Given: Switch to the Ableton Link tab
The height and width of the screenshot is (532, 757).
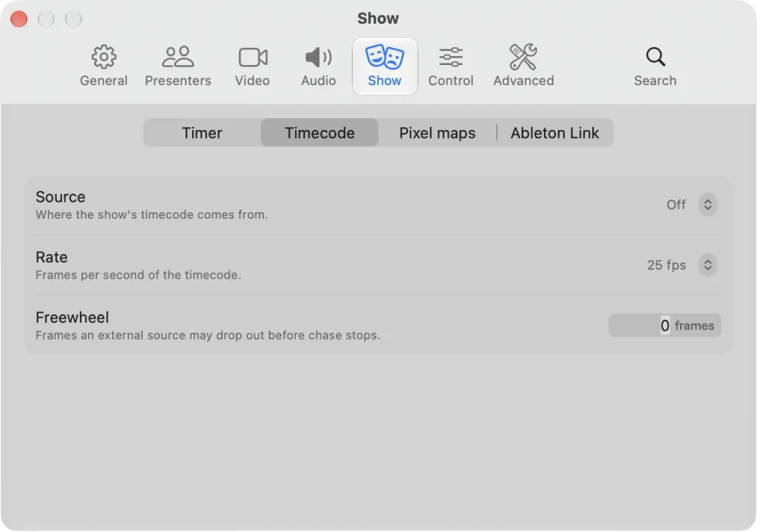Looking at the screenshot, I should coord(554,133).
